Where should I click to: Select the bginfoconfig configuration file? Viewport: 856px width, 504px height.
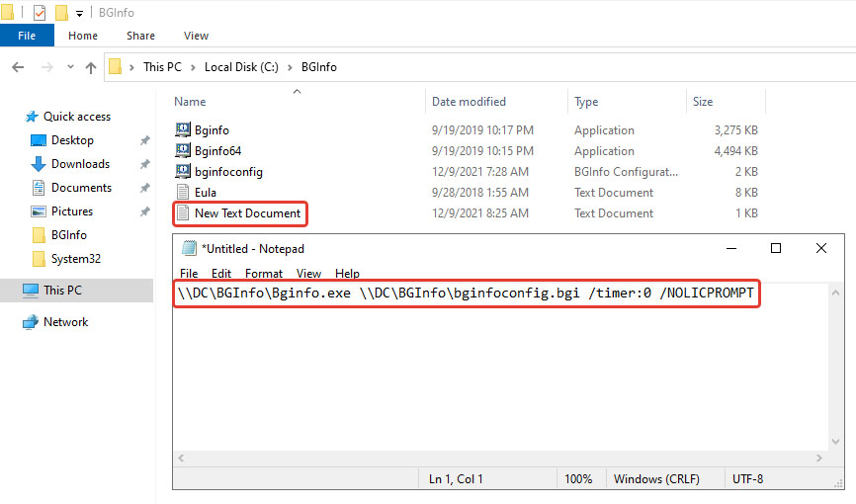coord(227,172)
